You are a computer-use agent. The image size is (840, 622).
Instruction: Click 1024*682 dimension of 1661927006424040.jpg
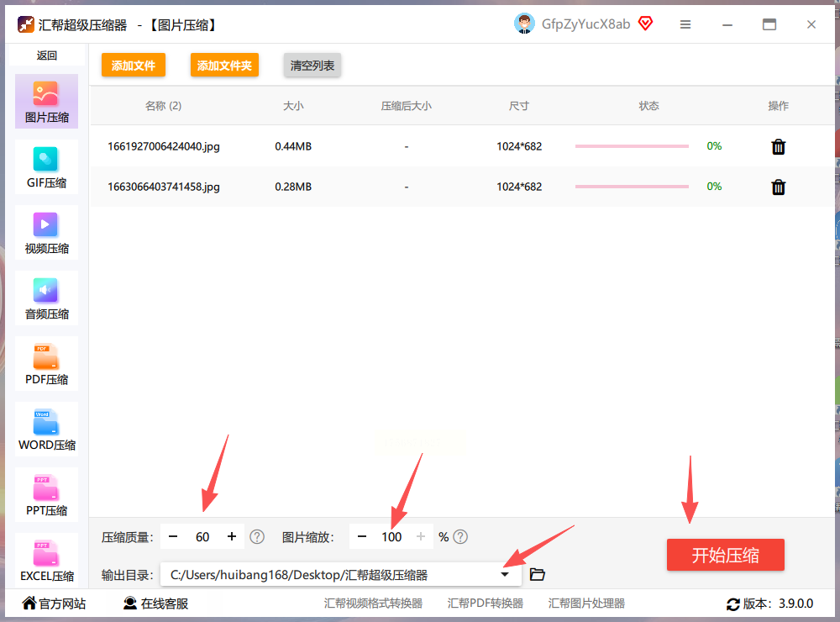(519, 146)
